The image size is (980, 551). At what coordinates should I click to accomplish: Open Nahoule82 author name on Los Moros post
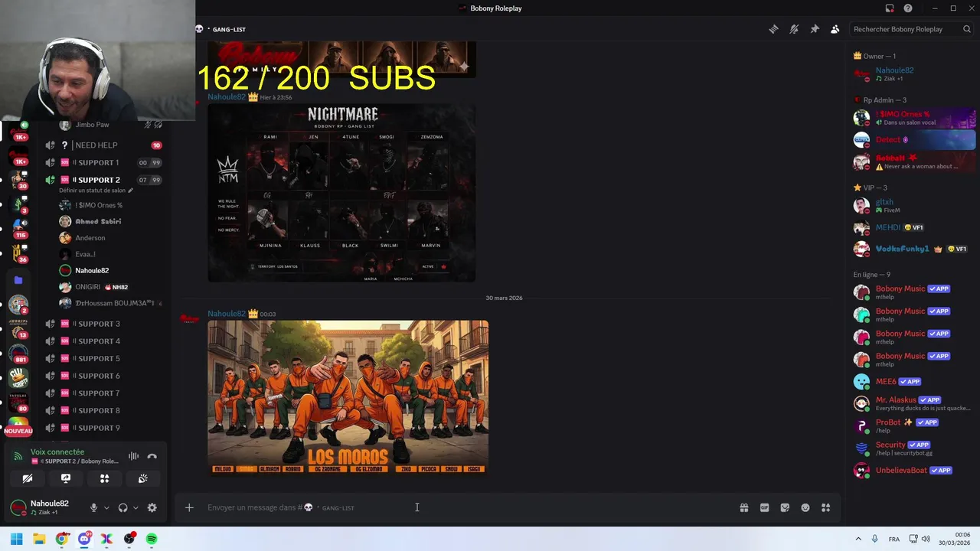point(227,314)
